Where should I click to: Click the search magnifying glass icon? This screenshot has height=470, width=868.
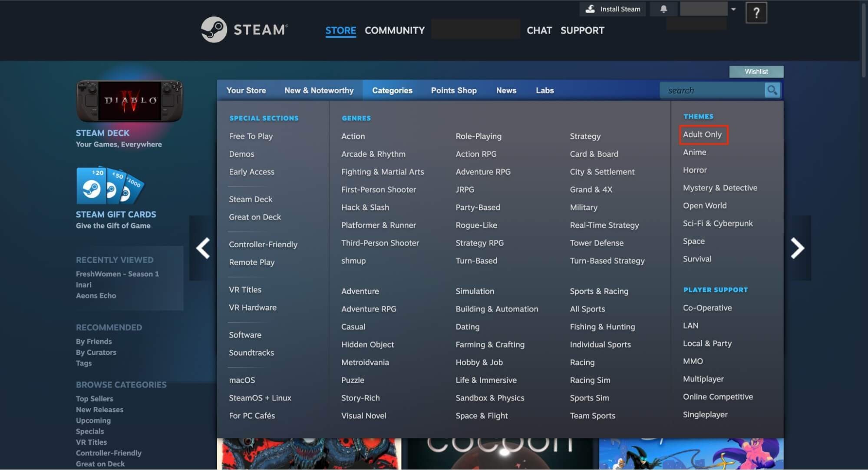772,90
